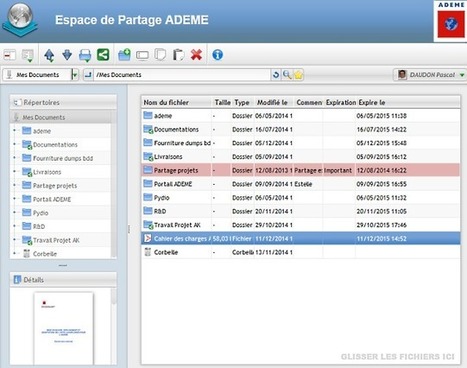Sort by the Type column header
Image resolution: width=467 pixels, height=368 pixels.
click(x=242, y=102)
